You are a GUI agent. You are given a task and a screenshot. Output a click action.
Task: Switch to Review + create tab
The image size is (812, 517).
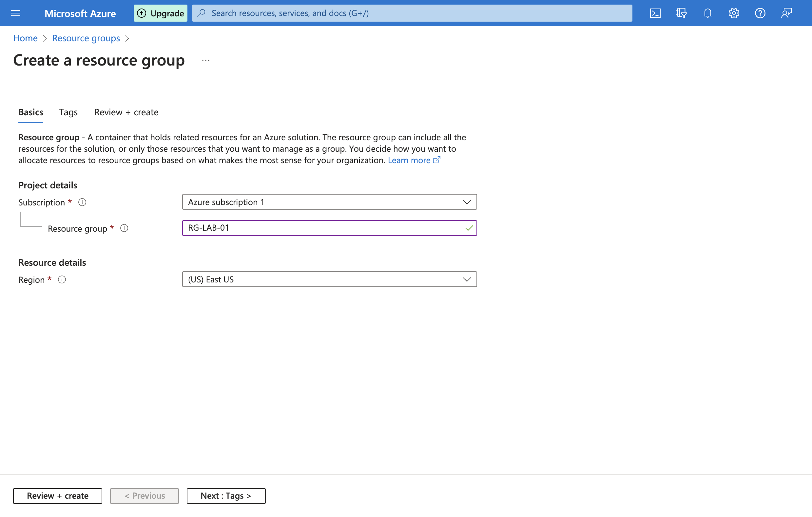click(x=126, y=112)
